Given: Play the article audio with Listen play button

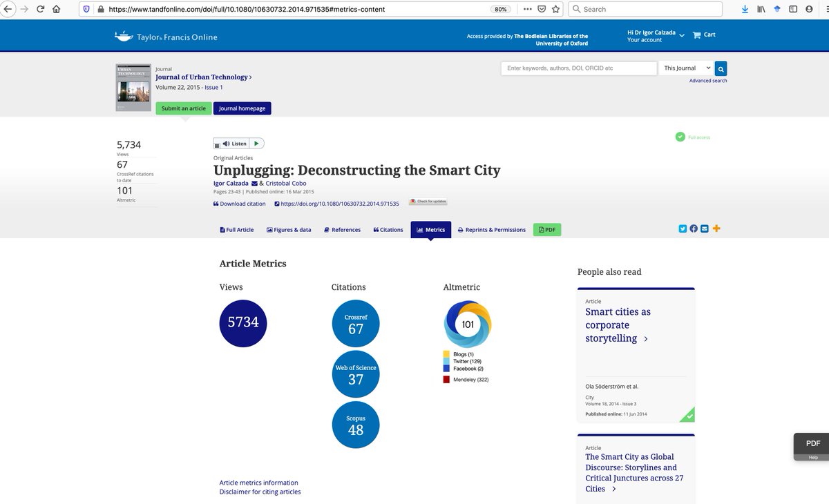Looking at the screenshot, I should point(256,144).
